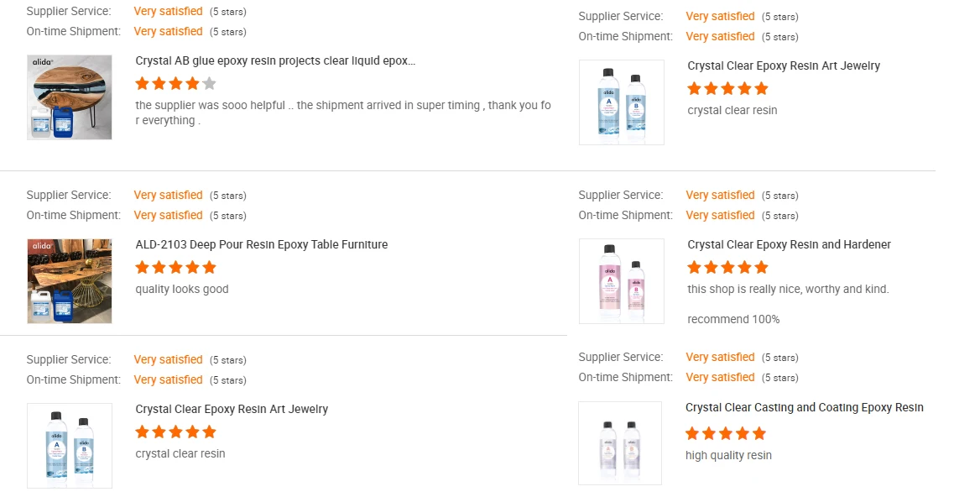Click the gray unfilled star on Crystal AB glue review

coord(210,83)
